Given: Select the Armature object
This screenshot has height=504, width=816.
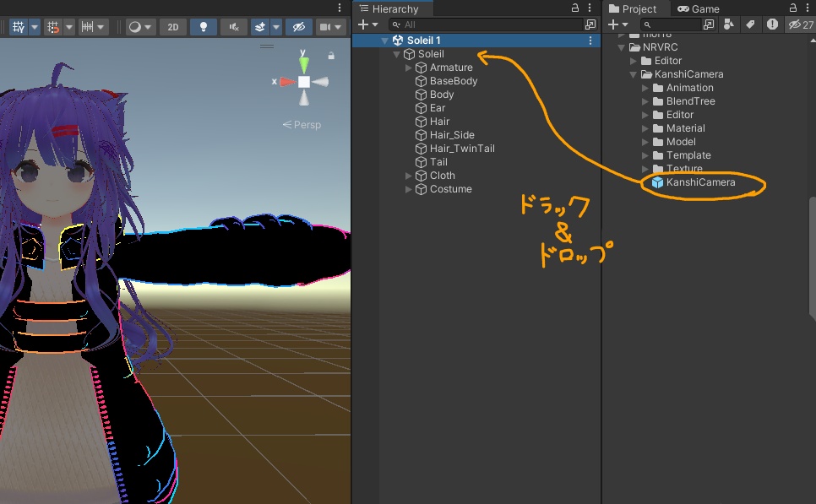Looking at the screenshot, I should pyautogui.click(x=451, y=68).
